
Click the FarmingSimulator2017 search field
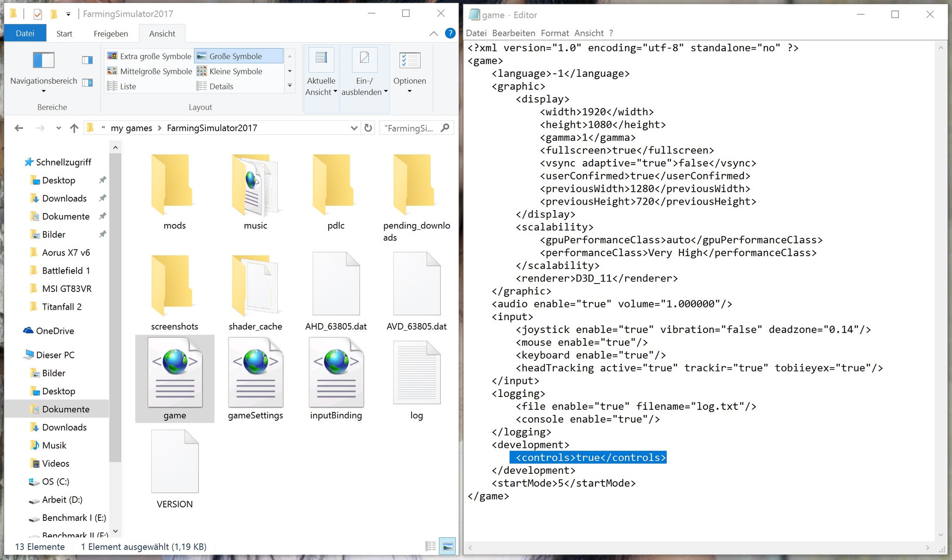pyautogui.click(x=410, y=128)
